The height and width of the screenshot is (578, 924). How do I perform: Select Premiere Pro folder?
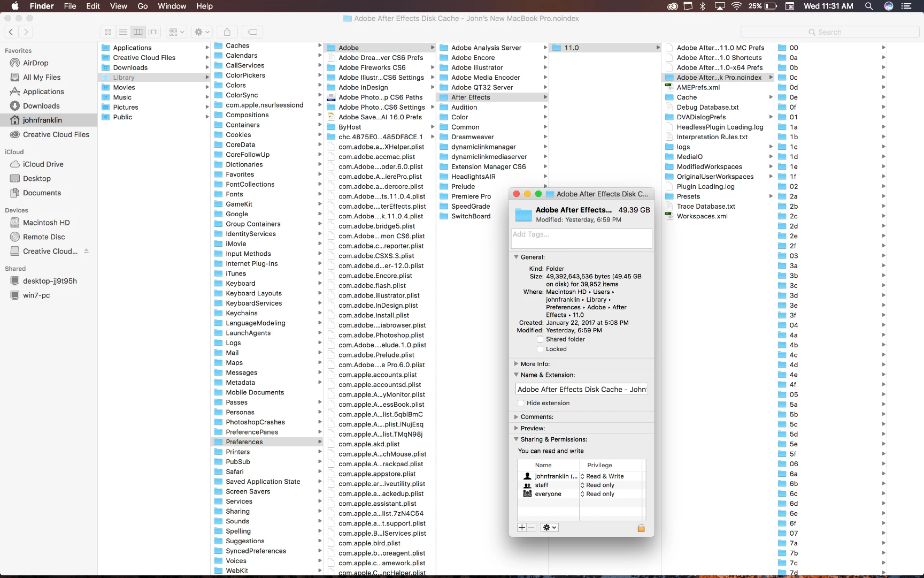471,196
